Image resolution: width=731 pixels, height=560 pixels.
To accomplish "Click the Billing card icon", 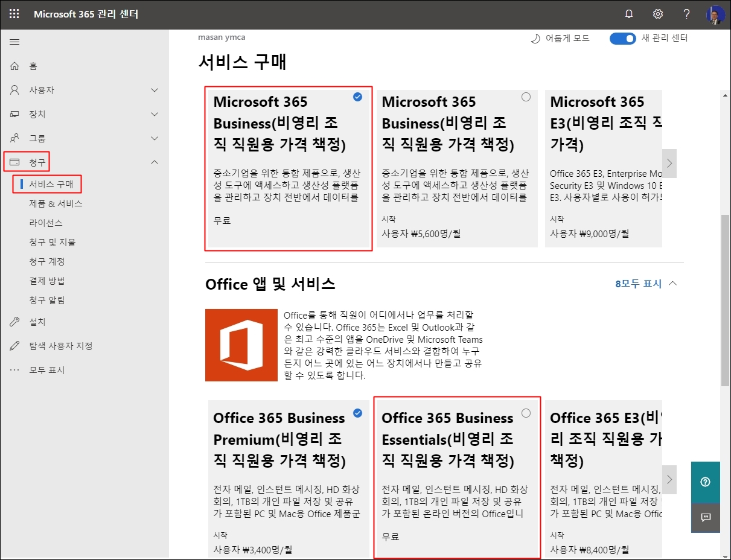I will [x=14, y=162].
